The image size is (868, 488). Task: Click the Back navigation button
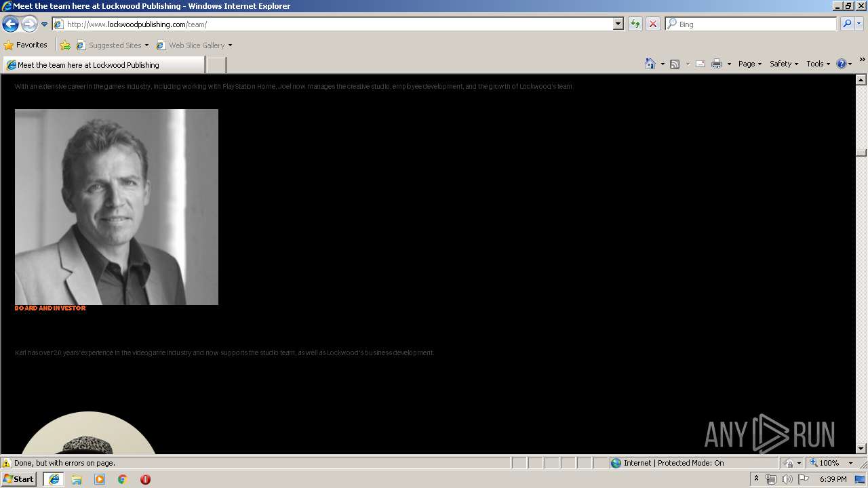(10, 24)
